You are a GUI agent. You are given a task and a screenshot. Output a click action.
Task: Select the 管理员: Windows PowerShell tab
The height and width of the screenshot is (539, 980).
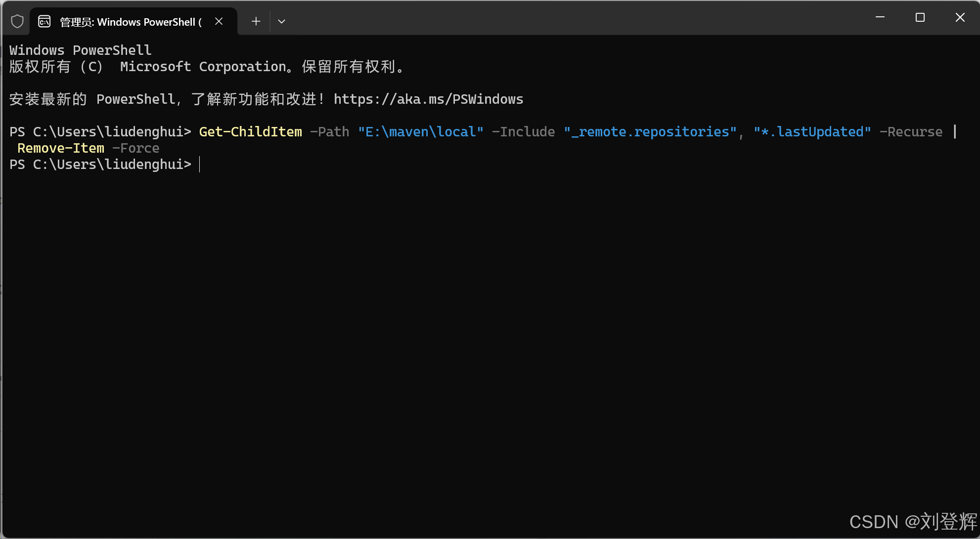[131, 22]
